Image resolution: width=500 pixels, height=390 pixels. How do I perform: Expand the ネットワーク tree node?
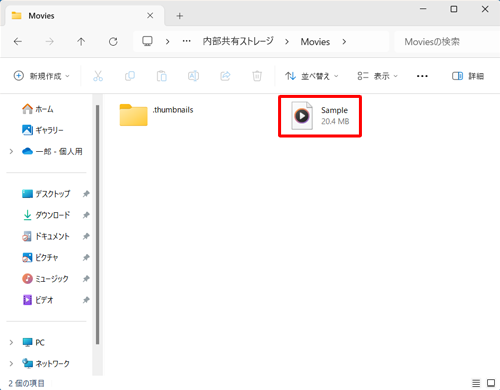click(11, 363)
